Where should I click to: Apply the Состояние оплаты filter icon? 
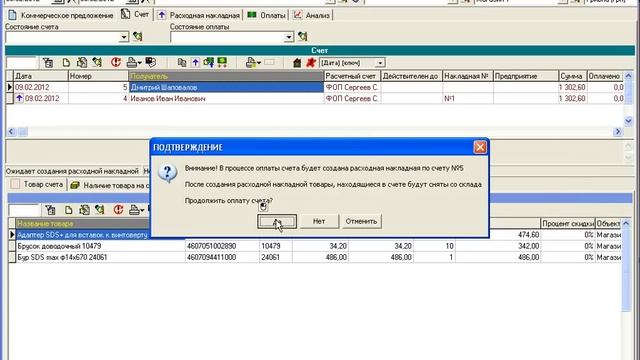tap(302, 36)
